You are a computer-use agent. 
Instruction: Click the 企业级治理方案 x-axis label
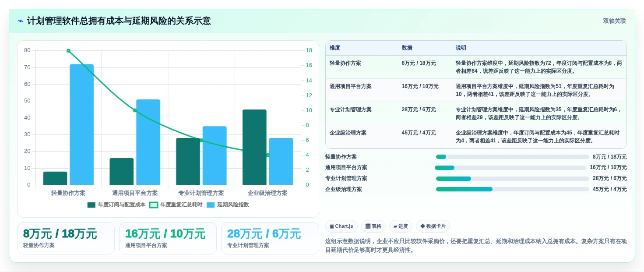pyautogui.click(x=267, y=193)
